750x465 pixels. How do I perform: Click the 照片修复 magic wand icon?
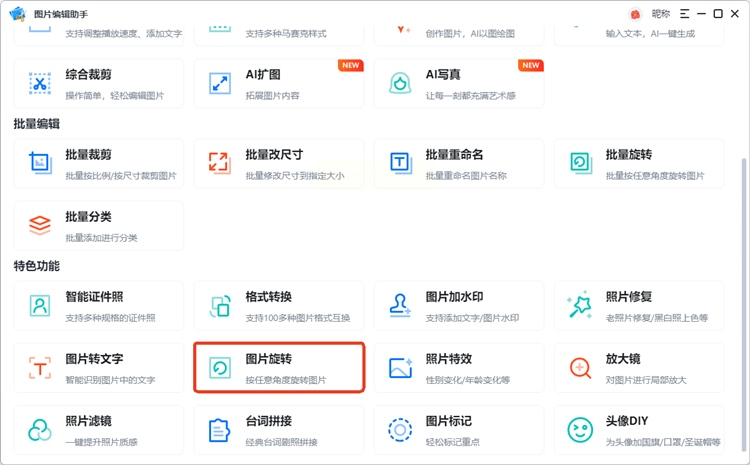[580, 304]
